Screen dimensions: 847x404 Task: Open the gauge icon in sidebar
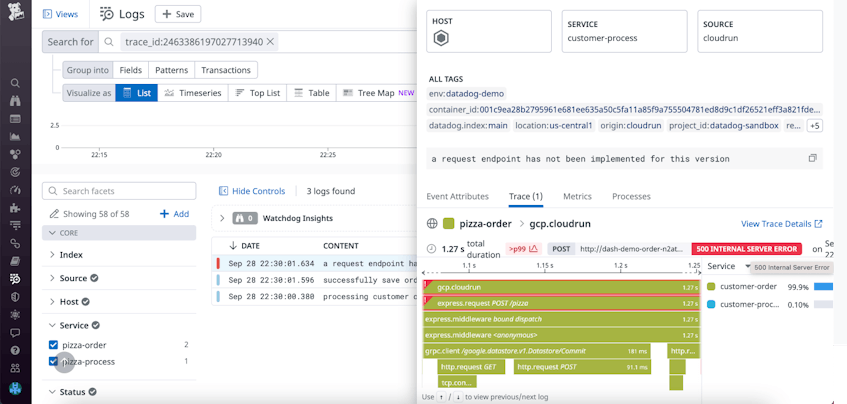[15, 190]
